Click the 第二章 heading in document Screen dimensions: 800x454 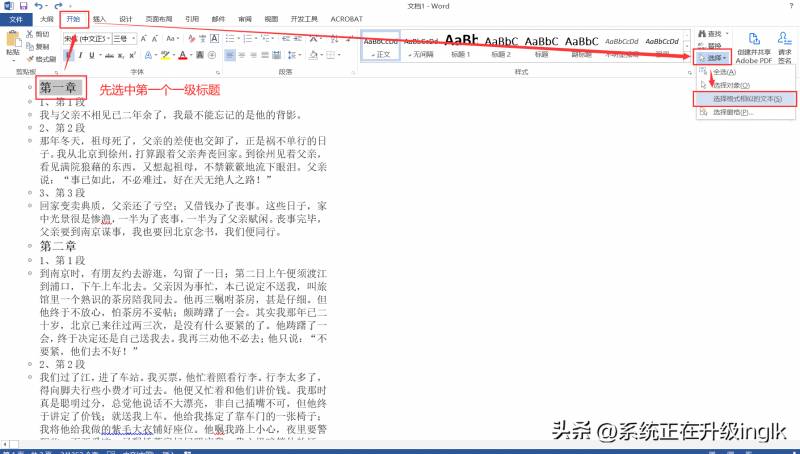[58, 246]
